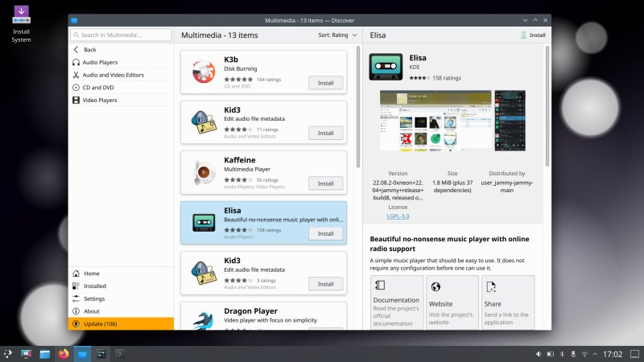Click the Bluetooth tray icon
Viewport: 644px width, 362px height.
click(x=562, y=354)
